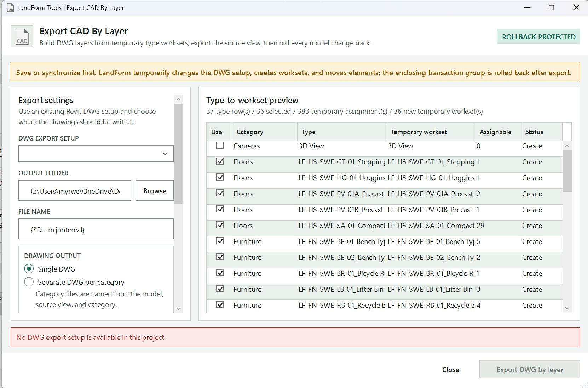588x388 pixels.
Task: Click the Close button
Action: click(451, 370)
